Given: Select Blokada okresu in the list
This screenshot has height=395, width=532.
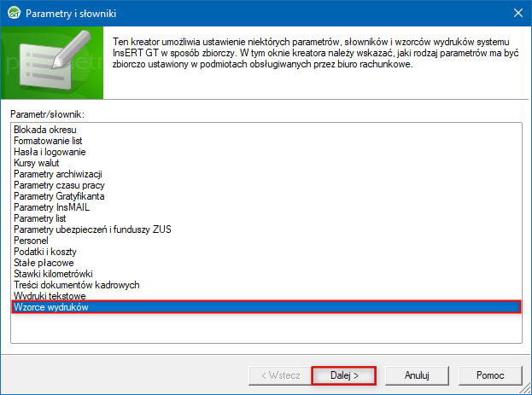Looking at the screenshot, I should [x=266, y=130].
